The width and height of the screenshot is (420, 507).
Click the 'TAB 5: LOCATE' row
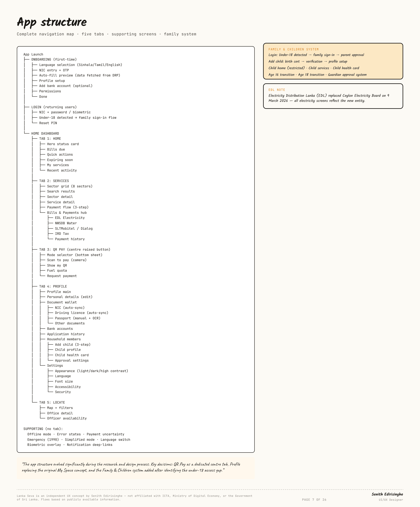(x=52, y=403)
